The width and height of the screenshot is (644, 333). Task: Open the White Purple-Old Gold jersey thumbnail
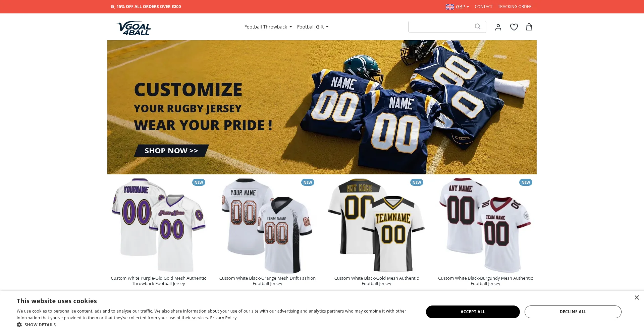[158, 225]
